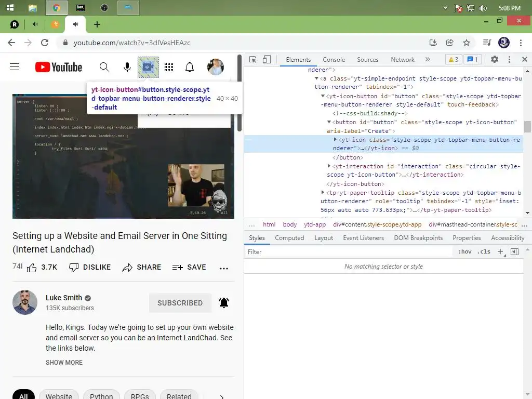Close the DevTools panel

pos(525,59)
